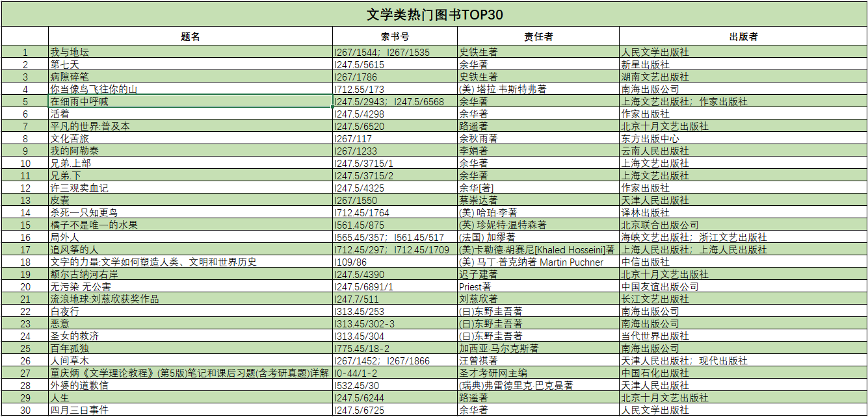This screenshot has width=868, height=417.
Task: Select the cell 我的阿勒泰
Action: [x=191, y=151]
